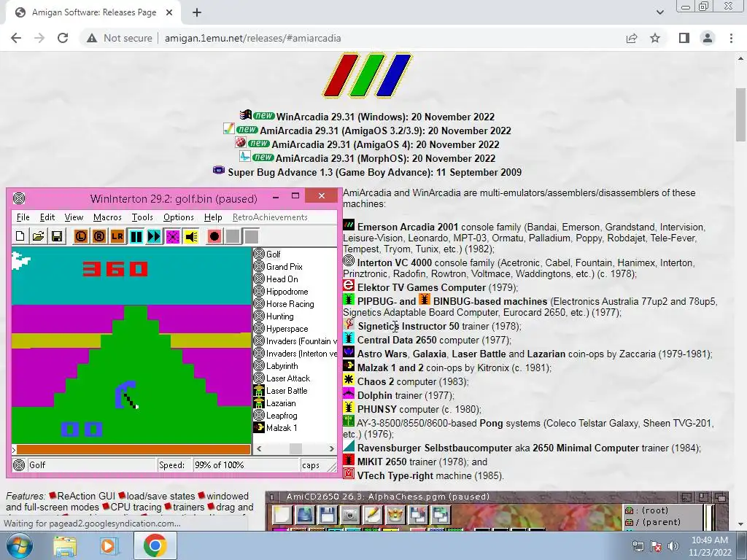Click the crown icon in AmiCD2650 toolbar

pos(395,516)
